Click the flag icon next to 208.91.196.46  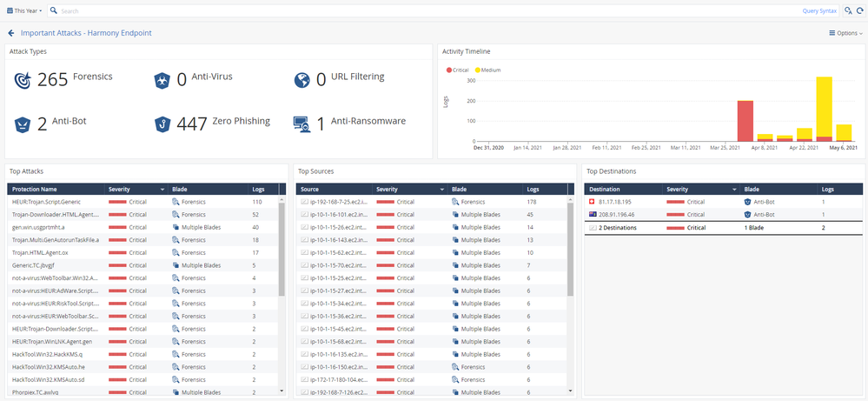(593, 214)
